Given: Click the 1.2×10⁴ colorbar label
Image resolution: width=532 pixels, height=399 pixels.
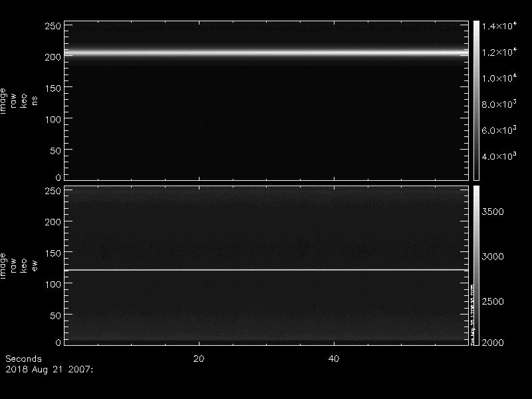Looking at the screenshot, I should [x=499, y=52].
